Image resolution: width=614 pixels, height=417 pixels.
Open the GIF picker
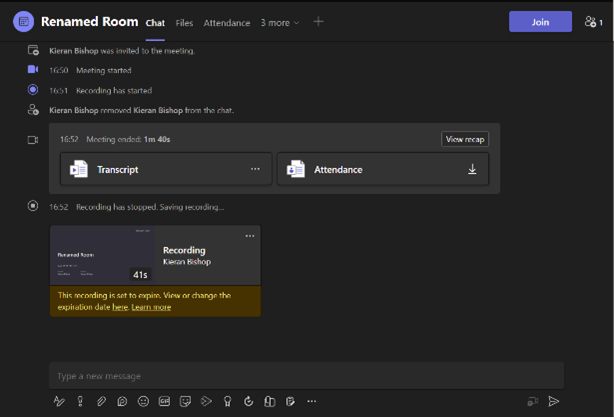tap(164, 401)
